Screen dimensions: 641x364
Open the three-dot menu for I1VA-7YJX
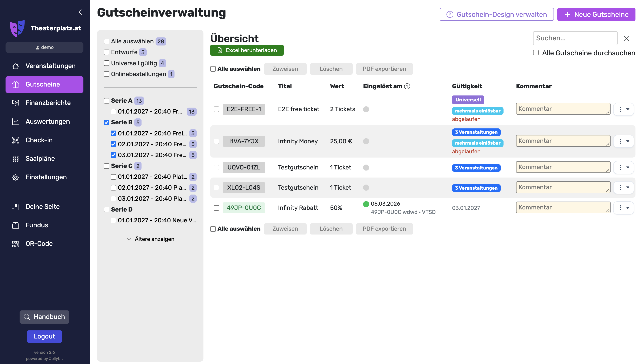coord(620,141)
